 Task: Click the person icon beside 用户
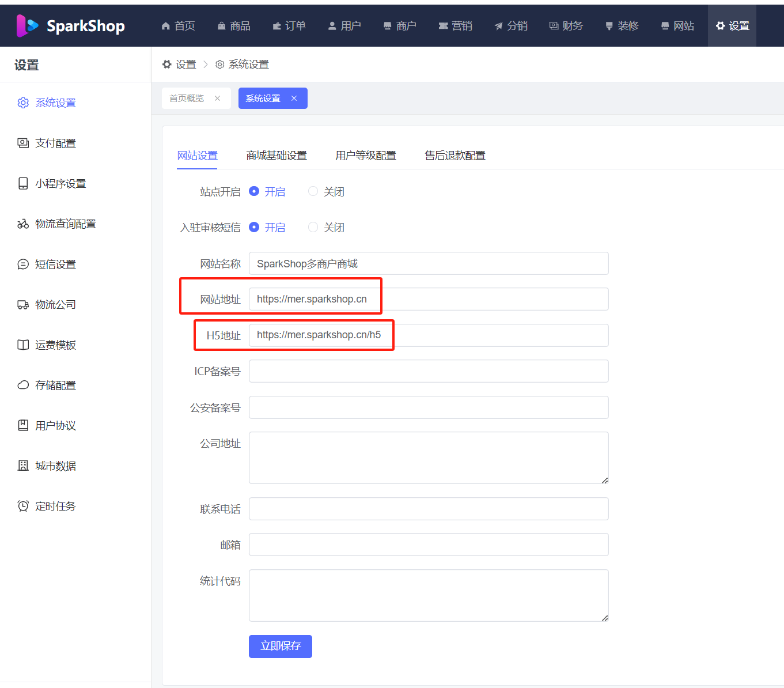click(332, 26)
